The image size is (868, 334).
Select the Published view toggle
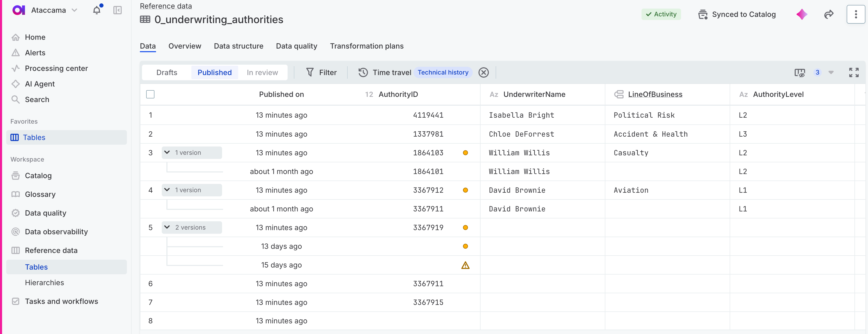pos(215,72)
